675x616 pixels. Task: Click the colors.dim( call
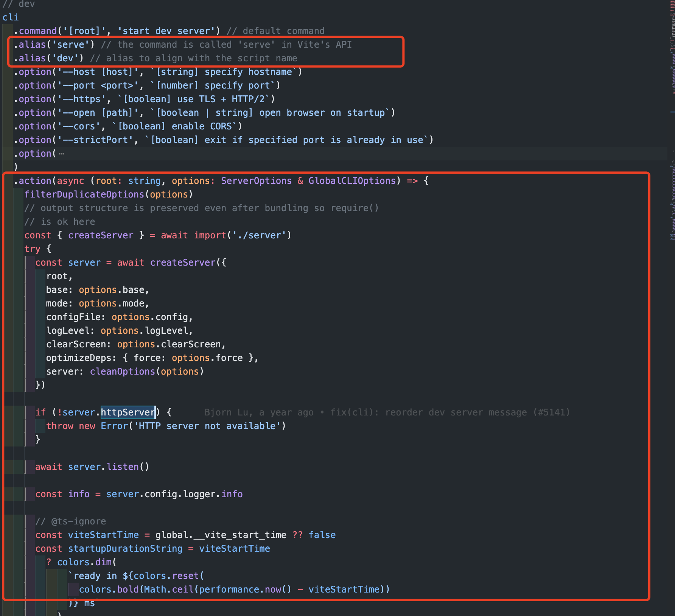click(87, 562)
